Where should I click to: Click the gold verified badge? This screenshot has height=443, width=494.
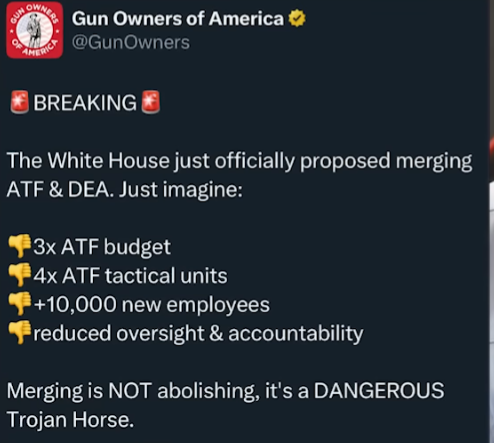297,18
